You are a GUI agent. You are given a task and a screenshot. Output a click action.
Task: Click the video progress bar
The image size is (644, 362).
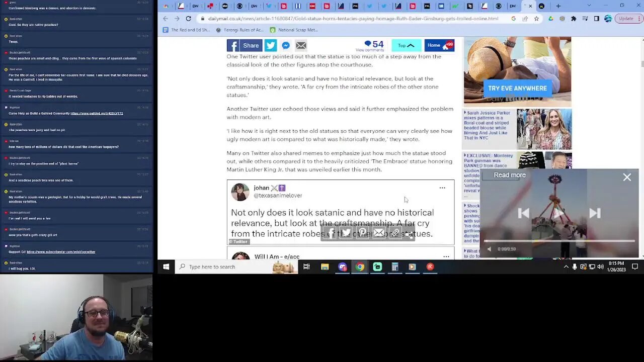pyautogui.click(x=559, y=241)
